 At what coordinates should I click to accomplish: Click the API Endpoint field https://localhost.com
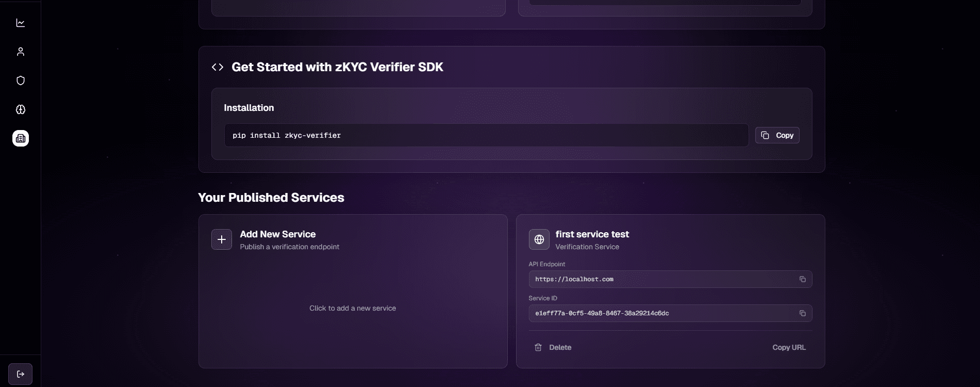click(670, 279)
